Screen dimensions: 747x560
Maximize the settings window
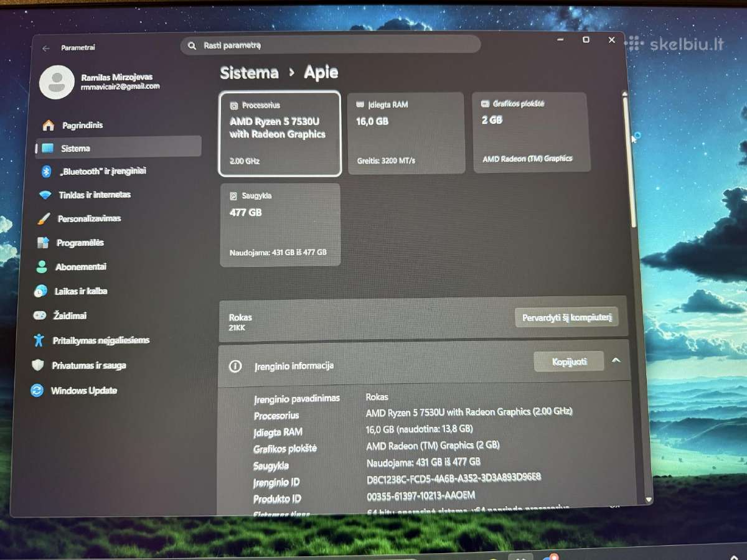(586, 40)
